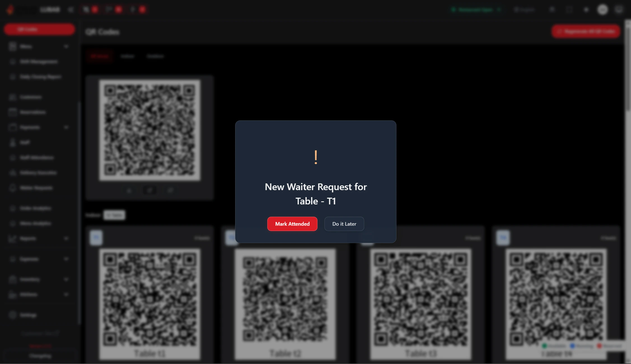Click the user avatar in top bar
The image size is (631, 364).
(602, 10)
